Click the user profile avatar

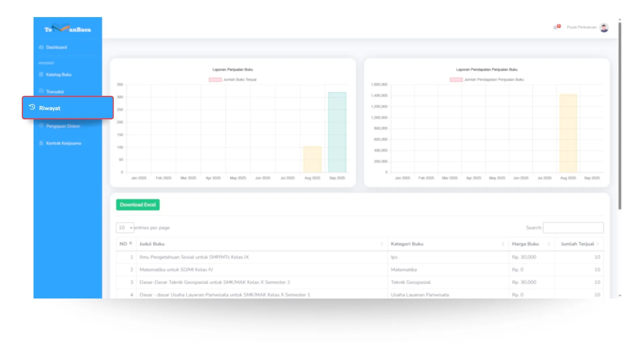pyautogui.click(x=604, y=27)
